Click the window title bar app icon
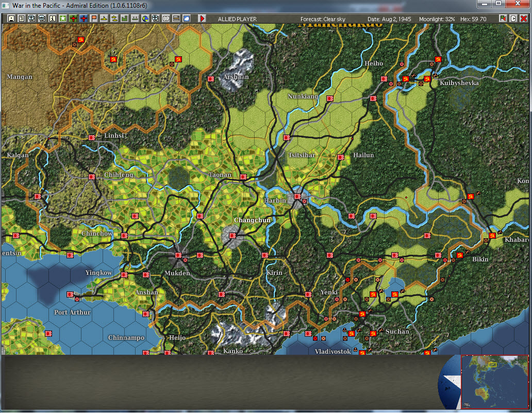532x413 pixels. point(6,6)
